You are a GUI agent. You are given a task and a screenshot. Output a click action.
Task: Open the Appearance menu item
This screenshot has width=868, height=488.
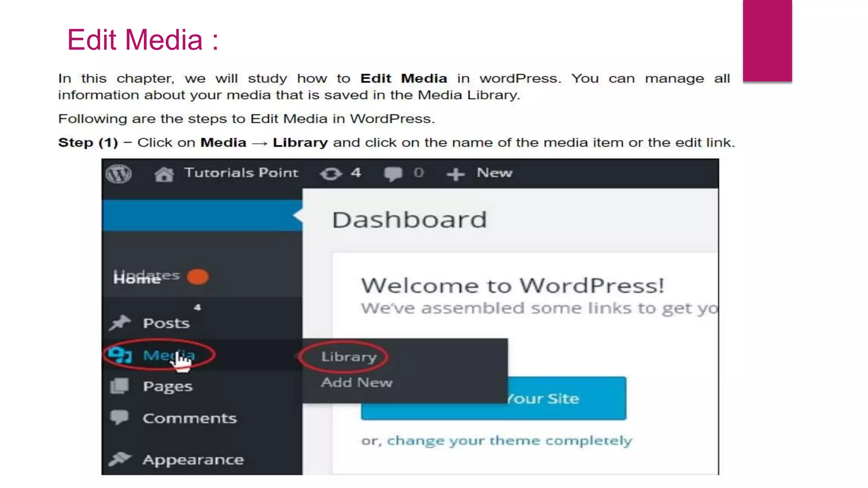tap(193, 460)
